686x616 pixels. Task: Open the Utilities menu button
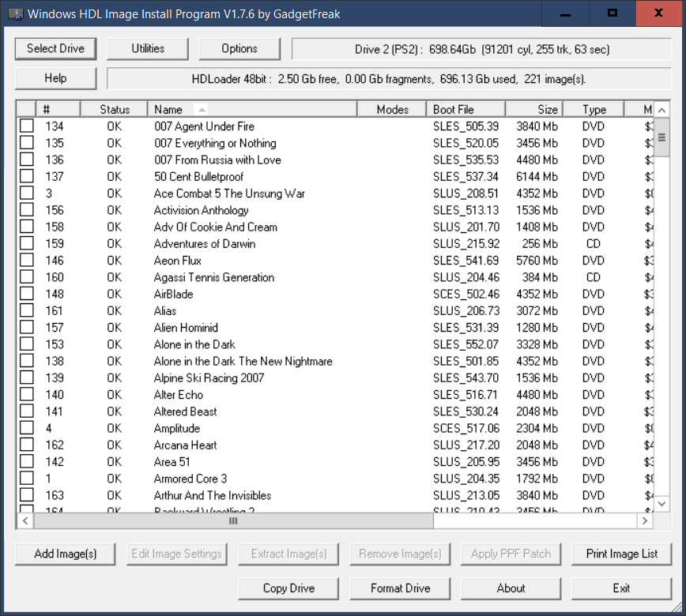[x=148, y=48]
